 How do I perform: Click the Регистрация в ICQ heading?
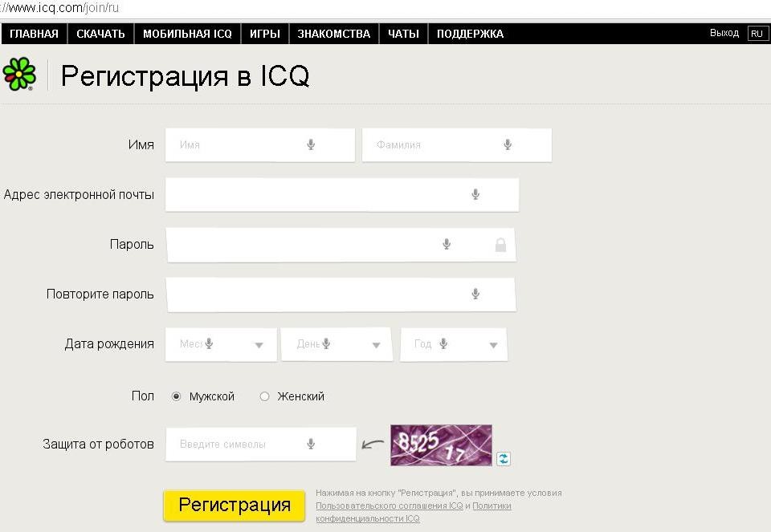(x=185, y=75)
